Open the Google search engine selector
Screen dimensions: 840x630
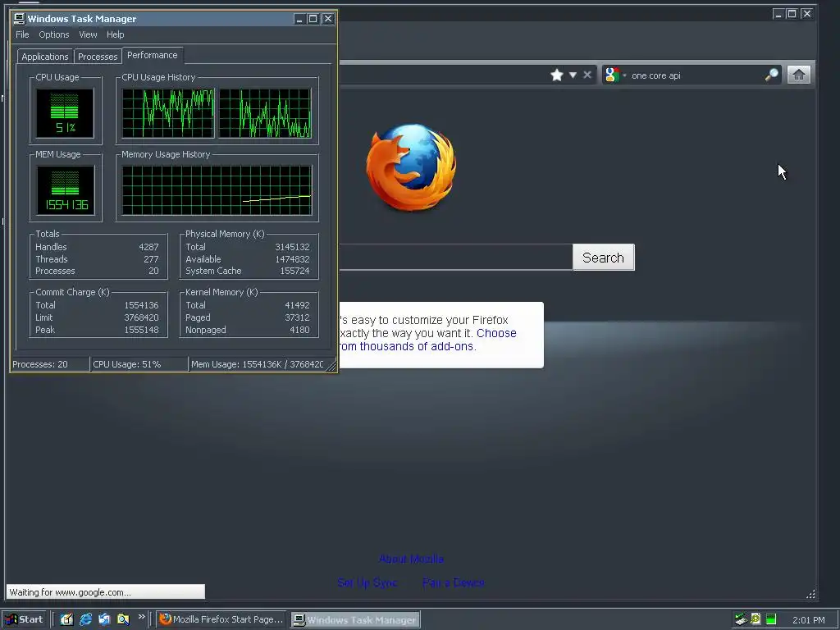(x=615, y=75)
